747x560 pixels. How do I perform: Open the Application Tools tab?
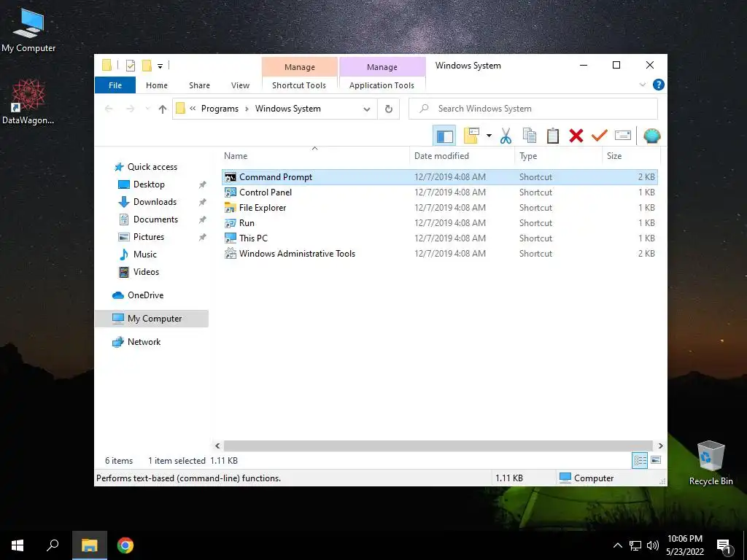coord(382,85)
